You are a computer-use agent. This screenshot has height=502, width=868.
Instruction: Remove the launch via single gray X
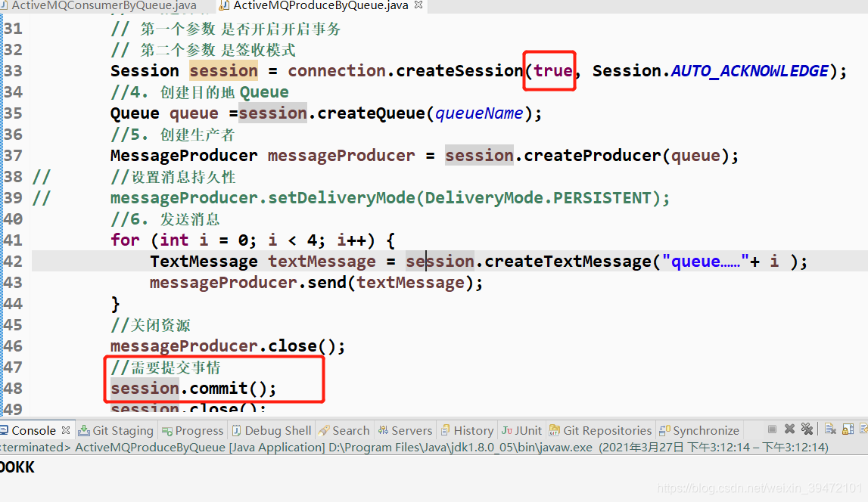[790, 429]
